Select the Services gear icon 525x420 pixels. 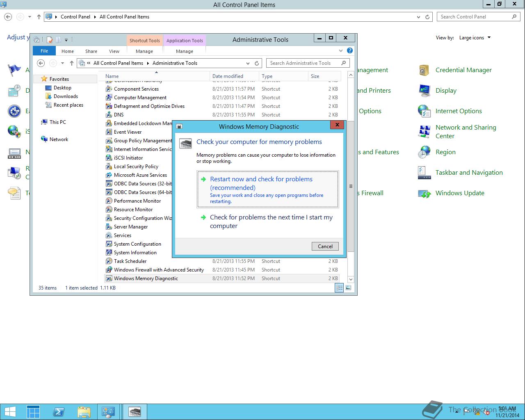click(109, 235)
